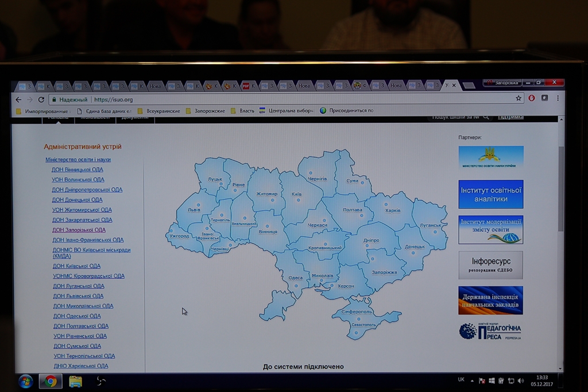Open the Присоединиться по bookmark
The width and height of the screenshot is (588, 392).
(x=346, y=111)
